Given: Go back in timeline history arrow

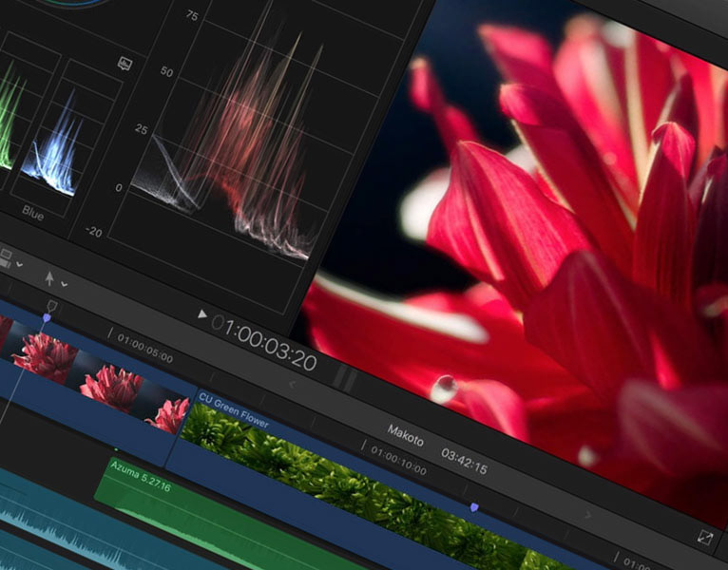Looking at the screenshot, I should coord(292,385).
